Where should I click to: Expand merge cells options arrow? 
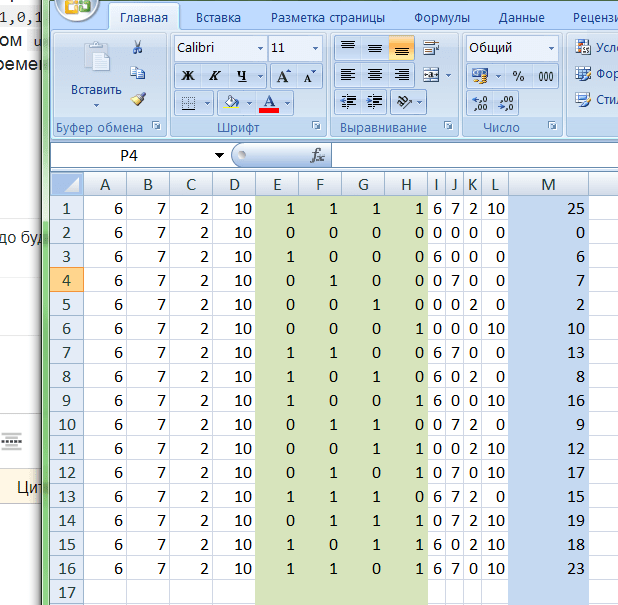click(x=449, y=75)
